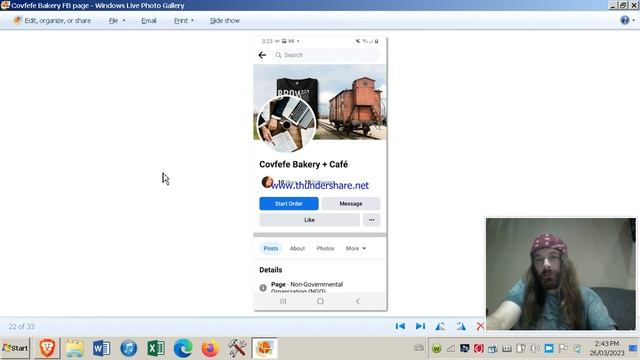This screenshot has width=640, height=360.
Task: Open Microsoft Edge from taskbar
Action: coord(182,348)
